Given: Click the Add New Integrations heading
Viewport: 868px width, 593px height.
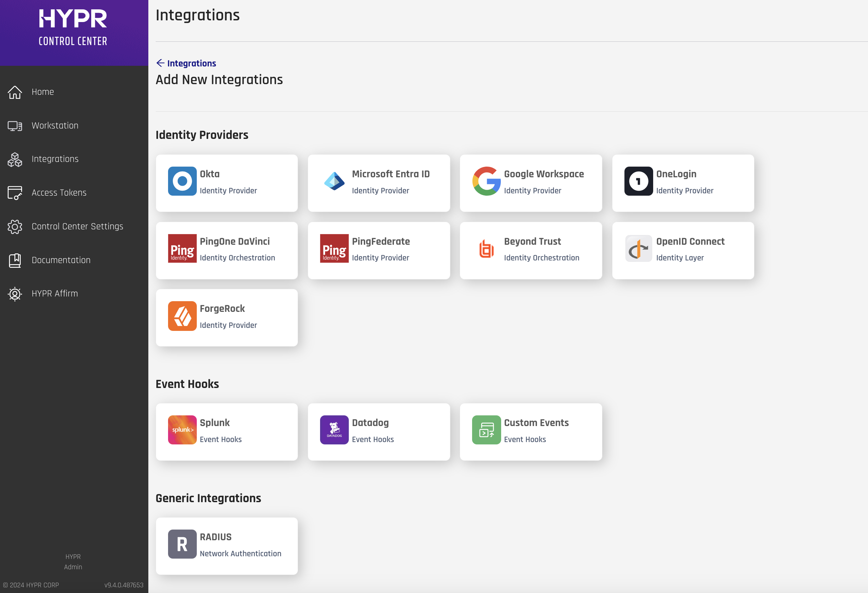Looking at the screenshot, I should (x=219, y=79).
